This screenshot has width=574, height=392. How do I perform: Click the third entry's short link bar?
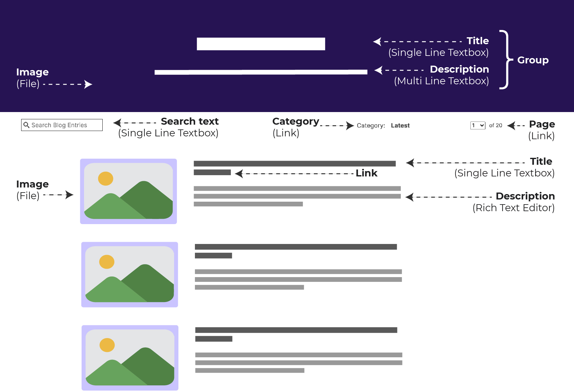[x=214, y=339]
